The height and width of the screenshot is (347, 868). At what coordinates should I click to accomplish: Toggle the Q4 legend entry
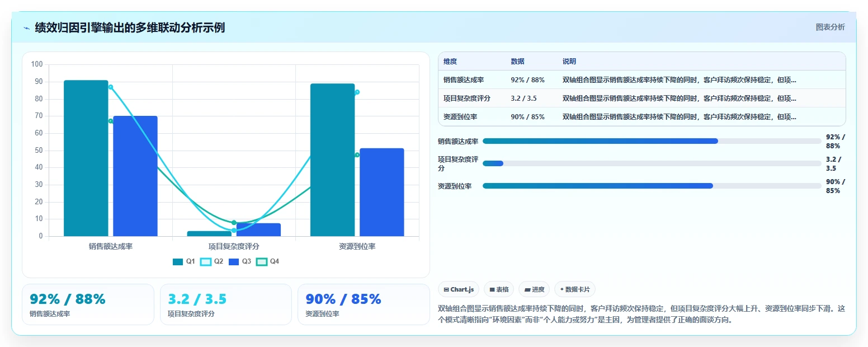(x=268, y=261)
